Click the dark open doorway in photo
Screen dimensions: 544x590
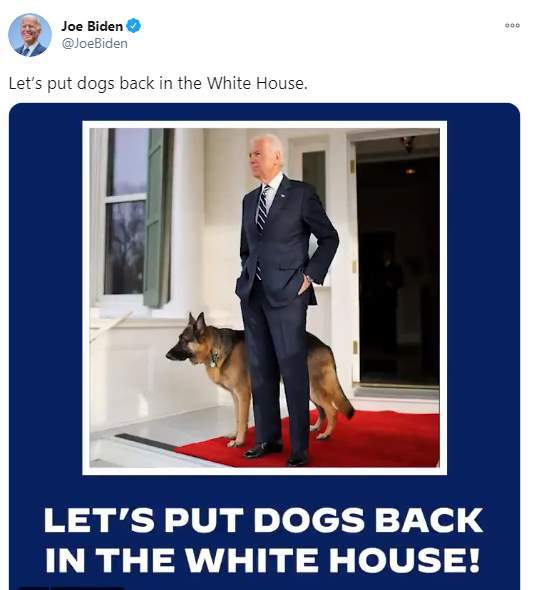coord(398,263)
